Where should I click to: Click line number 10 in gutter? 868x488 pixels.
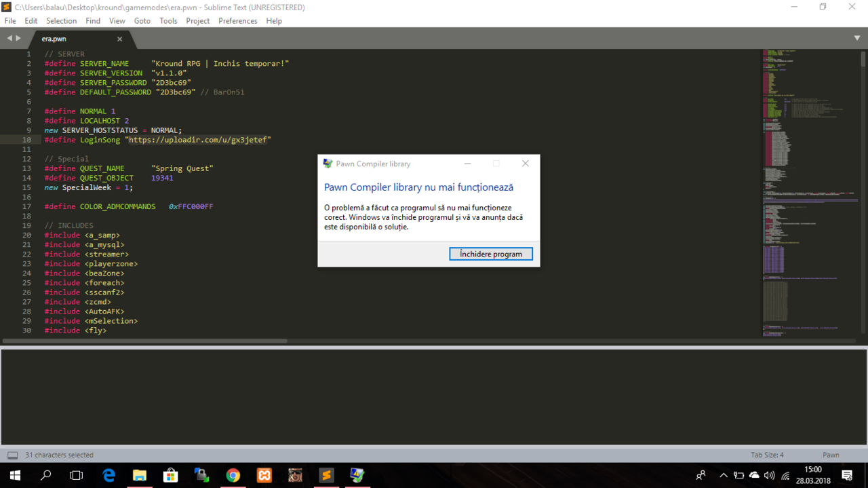pos(26,140)
